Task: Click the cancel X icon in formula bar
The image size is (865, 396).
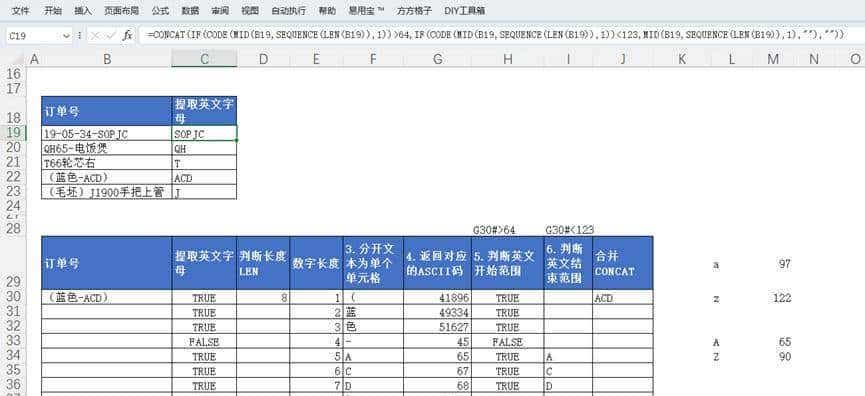Action: 95,36
